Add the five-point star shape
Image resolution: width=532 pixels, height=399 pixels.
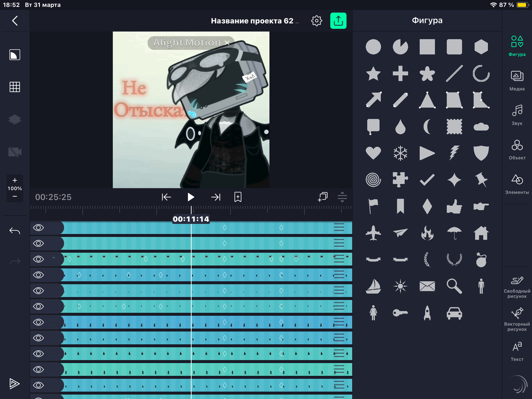point(373,74)
